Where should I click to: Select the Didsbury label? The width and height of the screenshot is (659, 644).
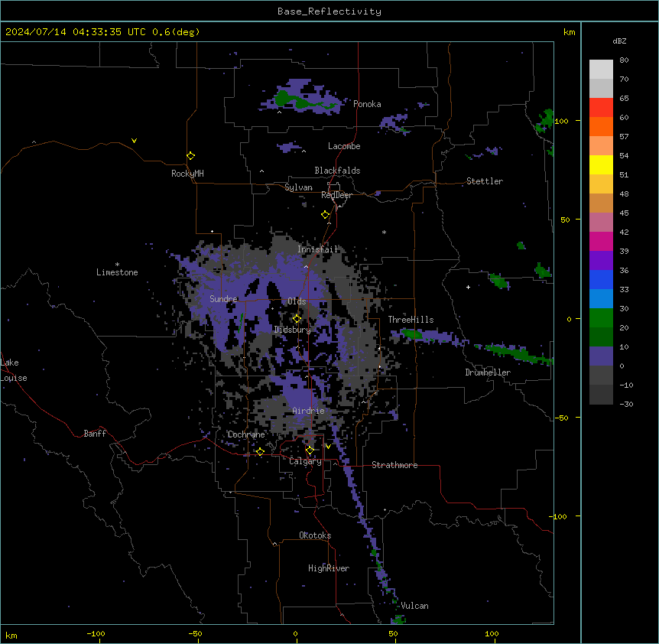(x=293, y=330)
